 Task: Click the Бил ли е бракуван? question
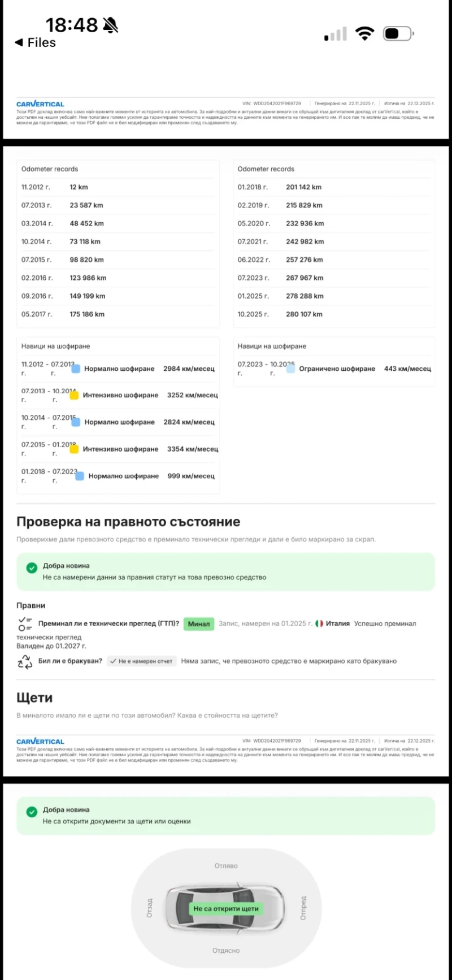coord(70,661)
